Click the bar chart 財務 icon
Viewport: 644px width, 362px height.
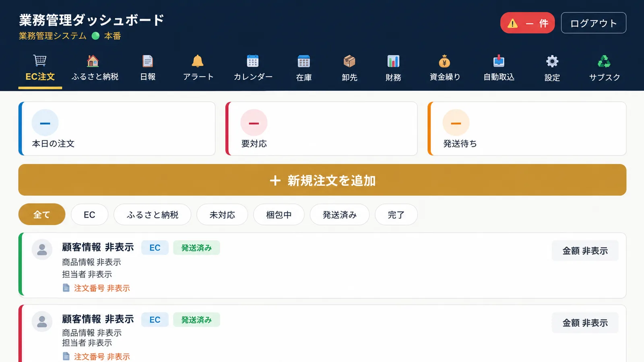[393, 61]
